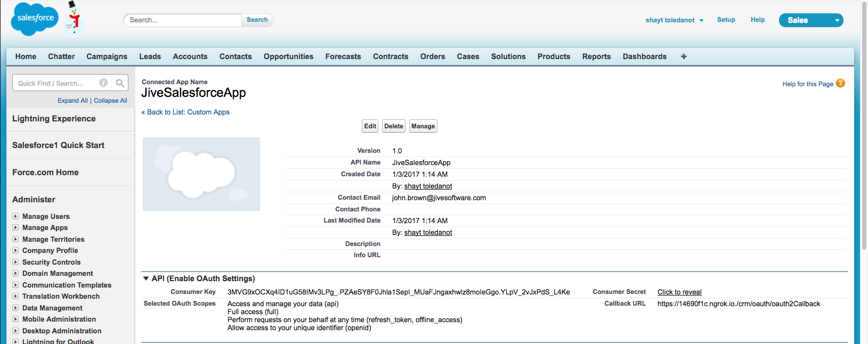Click the Salesforce cloud logo

pos(35,19)
